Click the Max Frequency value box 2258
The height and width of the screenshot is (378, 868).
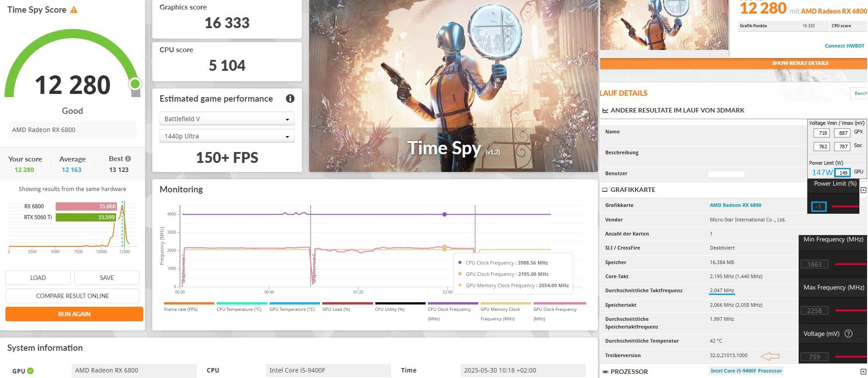[815, 310]
